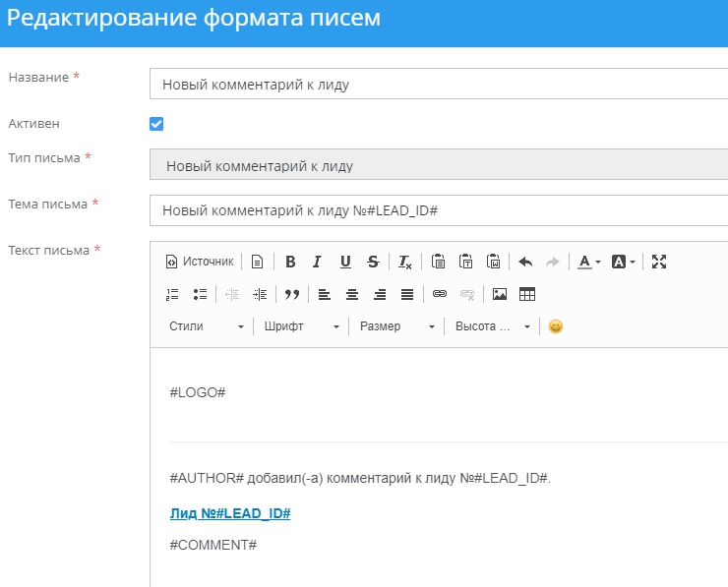Open the emoji smiley picker
The width and height of the screenshot is (728, 587).
[x=556, y=326]
